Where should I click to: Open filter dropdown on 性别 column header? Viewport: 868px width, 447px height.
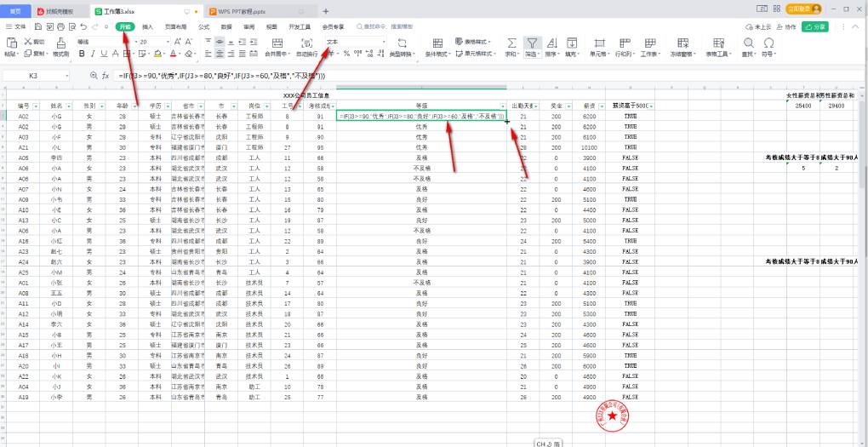coord(101,106)
